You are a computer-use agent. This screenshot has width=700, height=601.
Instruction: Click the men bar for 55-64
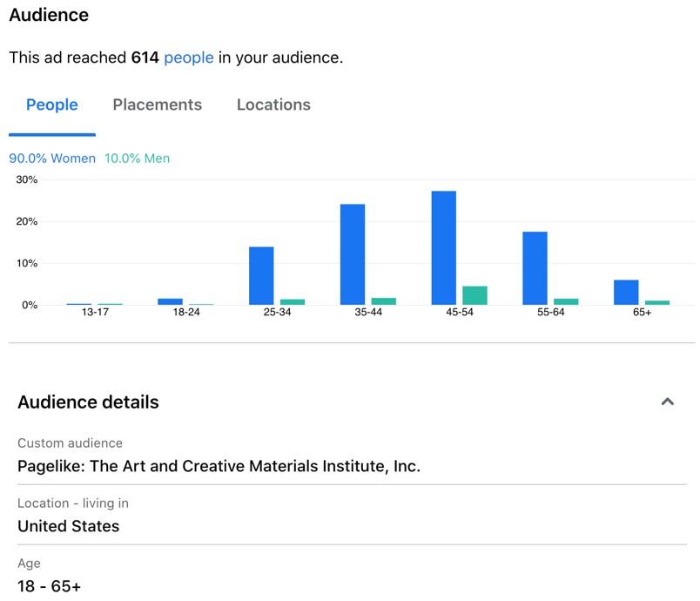(566, 302)
